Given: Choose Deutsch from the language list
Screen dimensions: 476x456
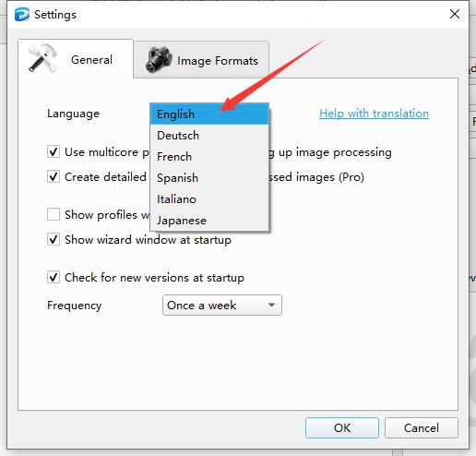Looking at the screenshot, I should tap(209, 136).
